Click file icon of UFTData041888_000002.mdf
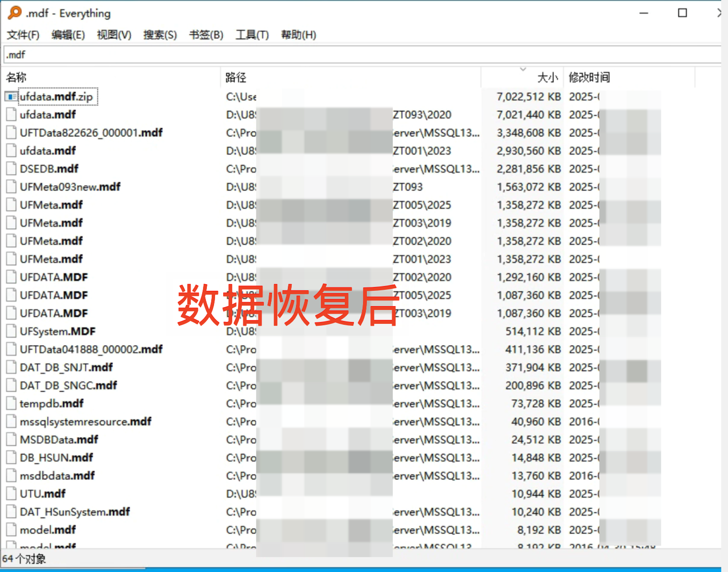The image size is (728, 572). pos(11,349)
